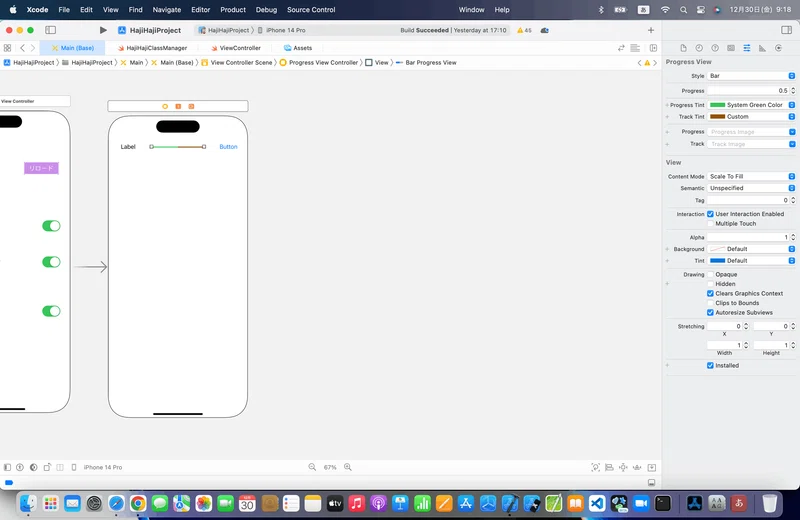Switch to the ViewController tab

[x=236, y=48]
